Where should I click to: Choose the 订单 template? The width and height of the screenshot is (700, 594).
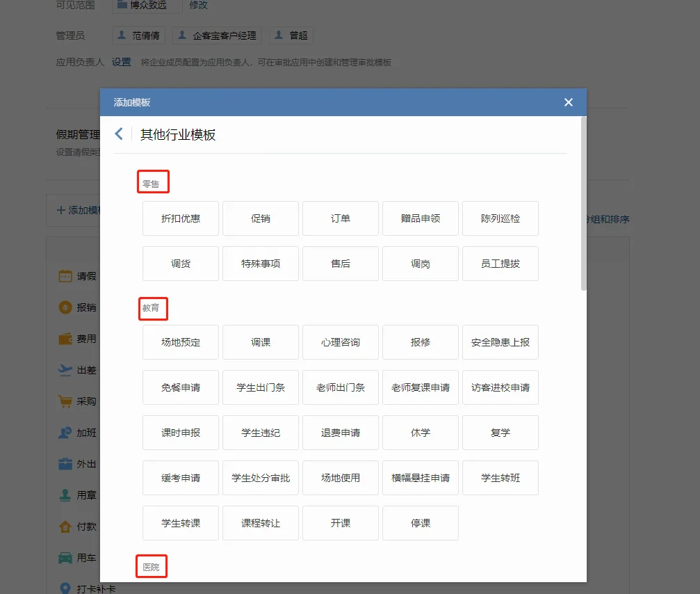tap(341, 218)
